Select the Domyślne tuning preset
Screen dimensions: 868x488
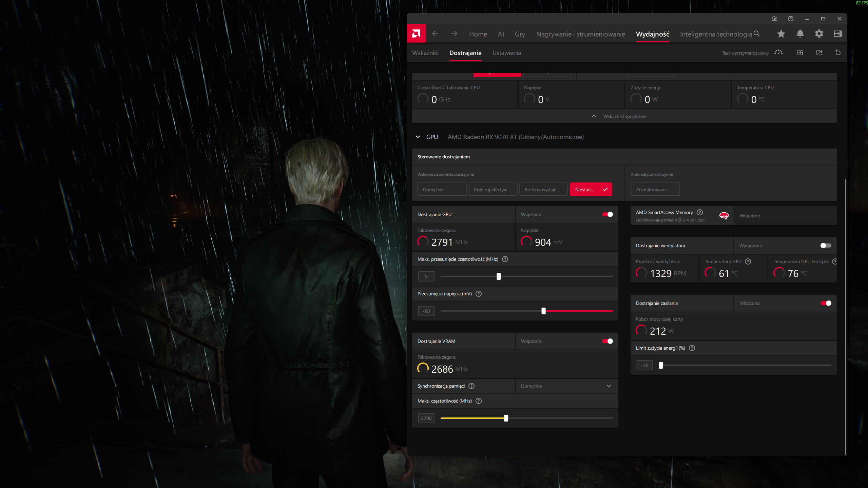click(x=442, y=189)
